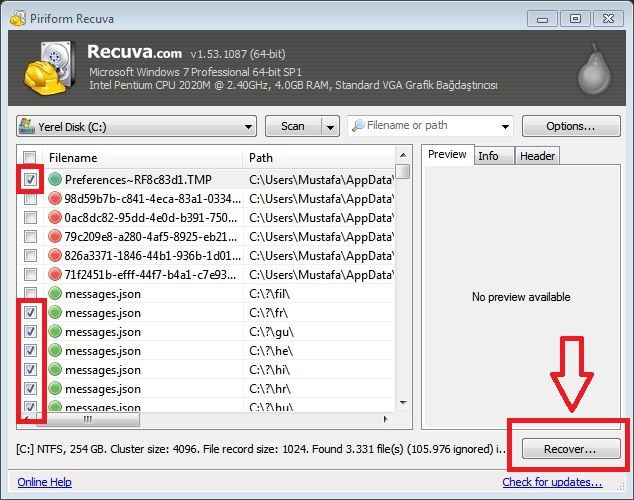Screen dimensions: 634x500
Task: Click the vertical scrollbar down arrow in file list
Action: pos(403,403)
